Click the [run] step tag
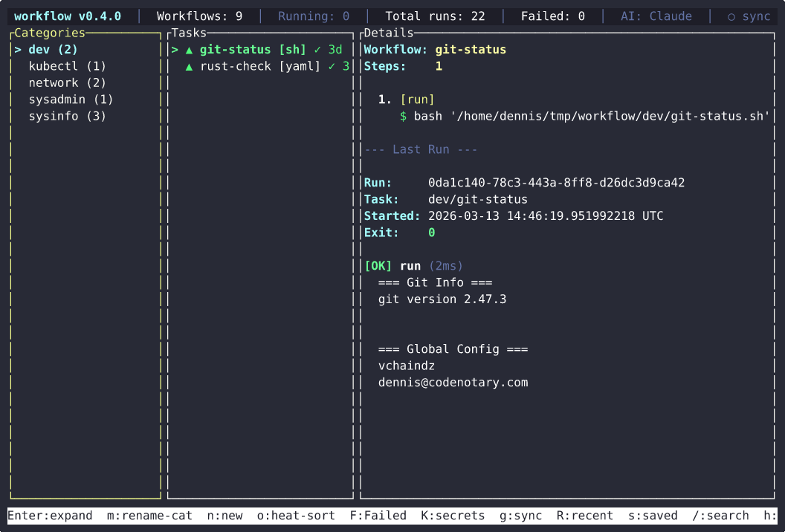 coord(417,100)
